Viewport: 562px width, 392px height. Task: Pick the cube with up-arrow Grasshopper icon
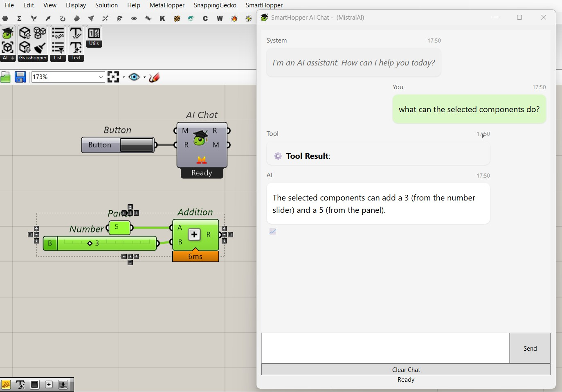tap(25, 33)
